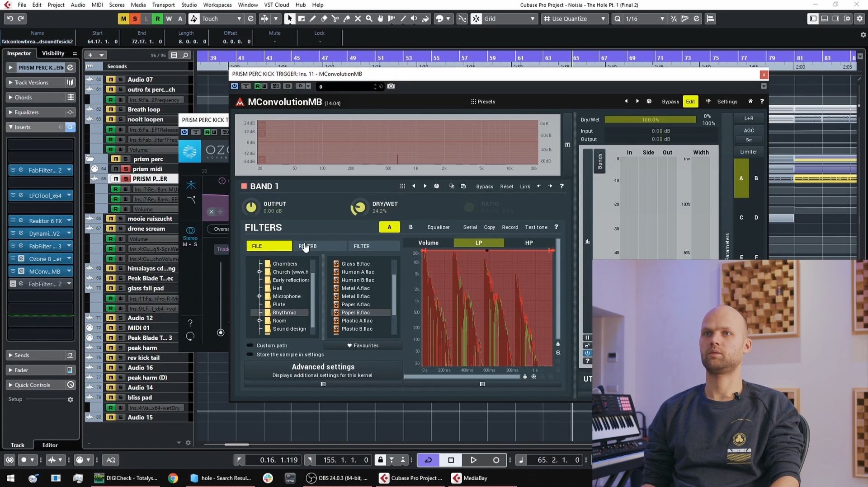868x487 pixels.
Task: Toggle the MConvolutionMB plugin power button
Action: pos(234,86)
